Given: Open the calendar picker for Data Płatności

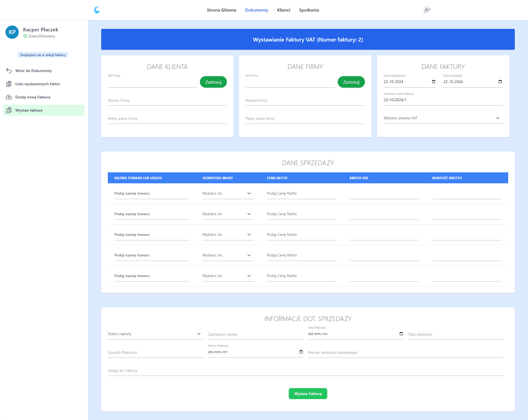Looking at the screenshot, I should [x=400, y=334].
